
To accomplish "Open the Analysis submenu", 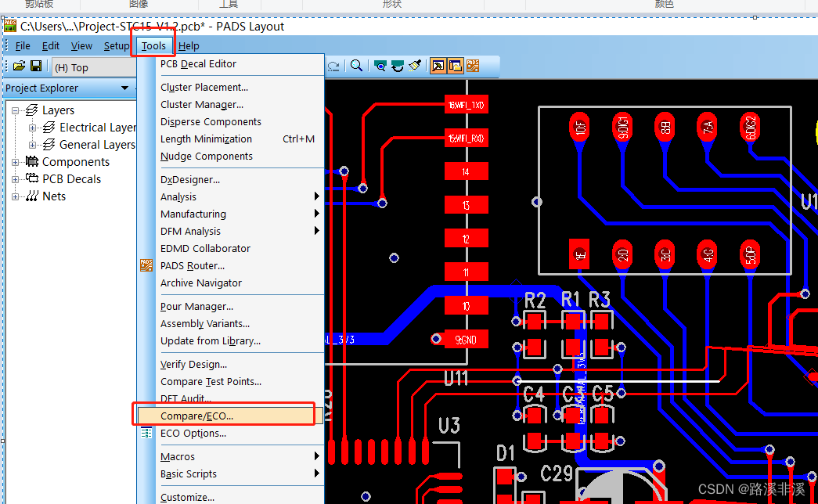I will [x=240, y=196].
